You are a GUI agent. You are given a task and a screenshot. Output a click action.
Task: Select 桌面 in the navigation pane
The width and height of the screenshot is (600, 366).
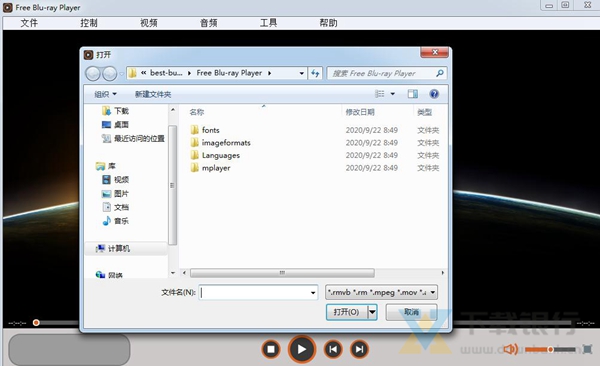(116, 125)
